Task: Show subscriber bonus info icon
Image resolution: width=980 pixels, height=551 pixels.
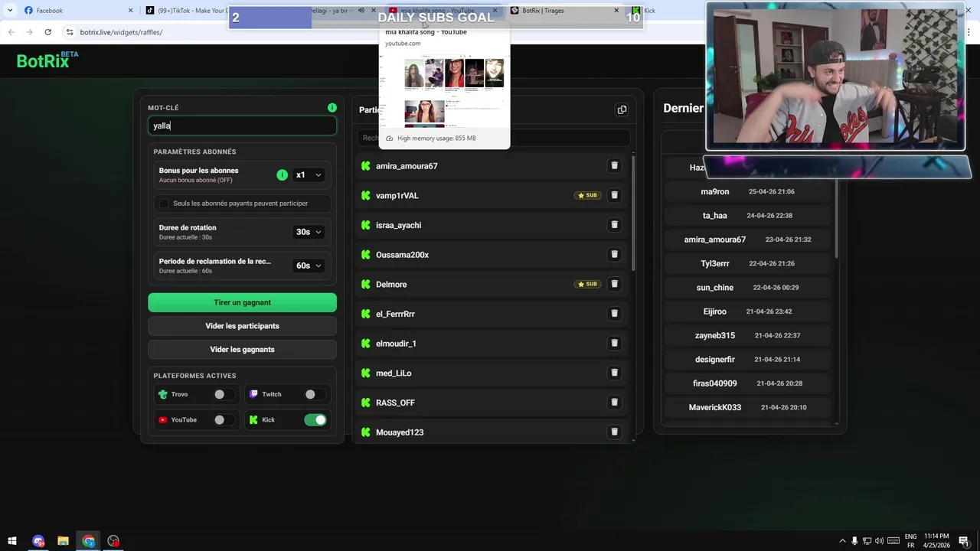Action: coord(282,174)
